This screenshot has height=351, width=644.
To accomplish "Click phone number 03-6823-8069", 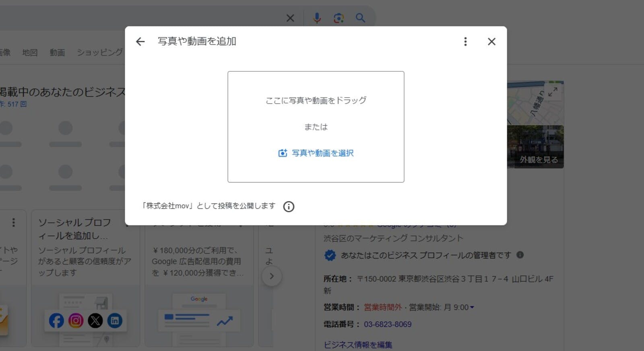I will 388,324.
